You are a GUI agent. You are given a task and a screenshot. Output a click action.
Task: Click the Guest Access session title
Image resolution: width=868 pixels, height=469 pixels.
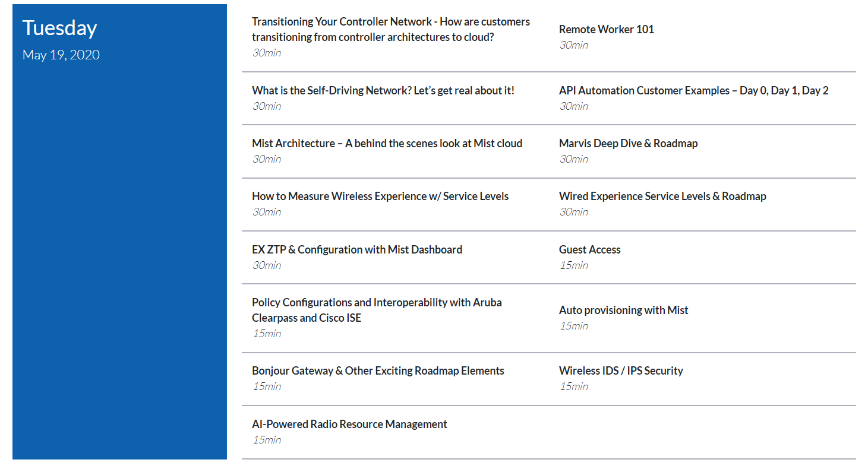point(589,249)
